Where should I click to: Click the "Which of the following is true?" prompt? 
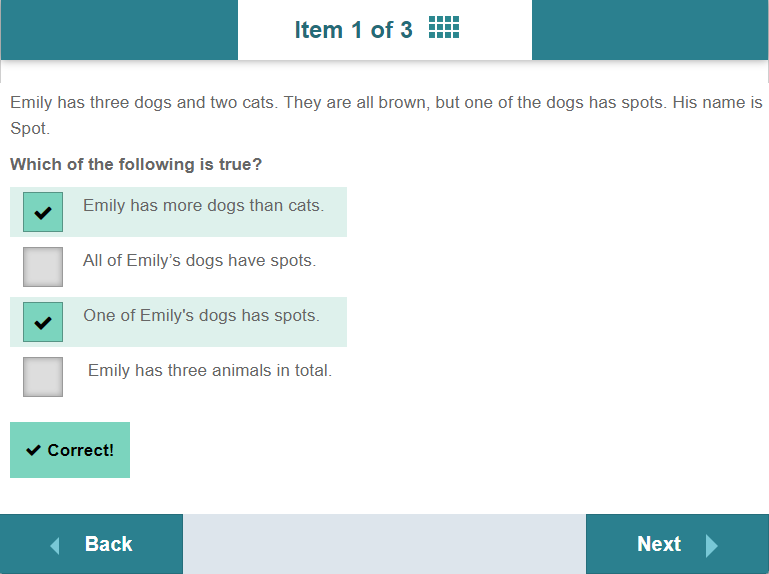[x=136, y=164]
